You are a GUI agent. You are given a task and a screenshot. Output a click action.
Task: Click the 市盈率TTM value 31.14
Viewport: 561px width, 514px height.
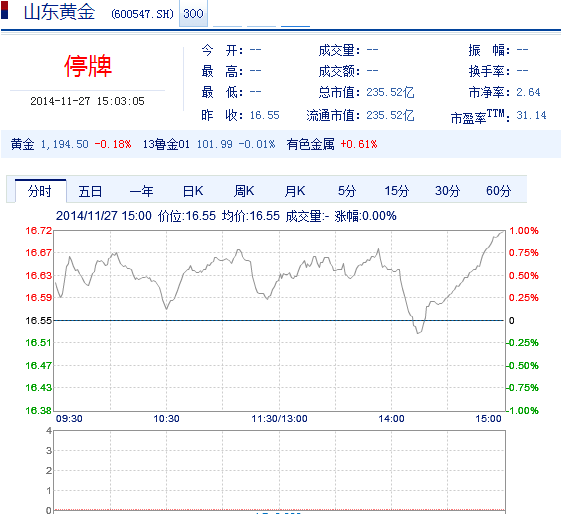click(531, 115)
